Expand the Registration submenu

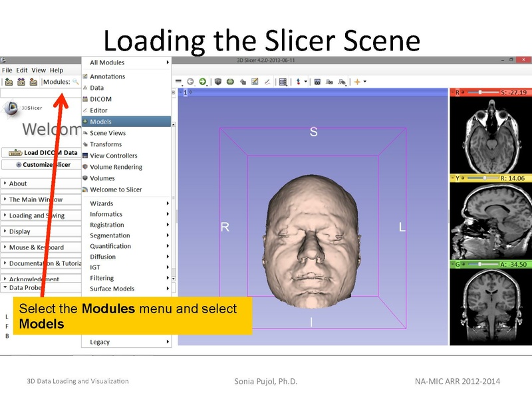pyautogui.click(x=126, y=225)
